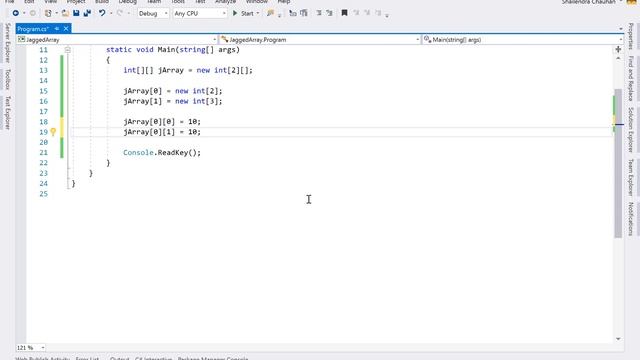Screen dimensions: 640x360
Task: Open the Find and Replace side tab
Action: pos(631,78)
